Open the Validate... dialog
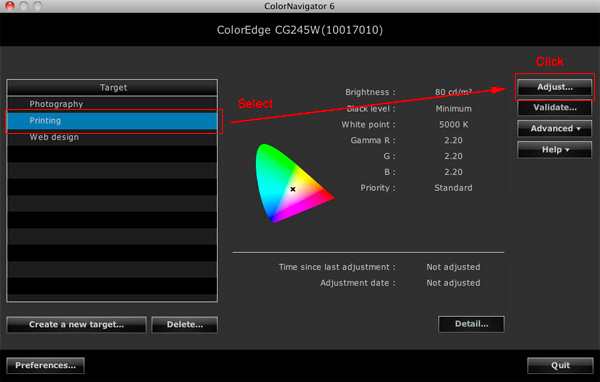 pos(554,108)
